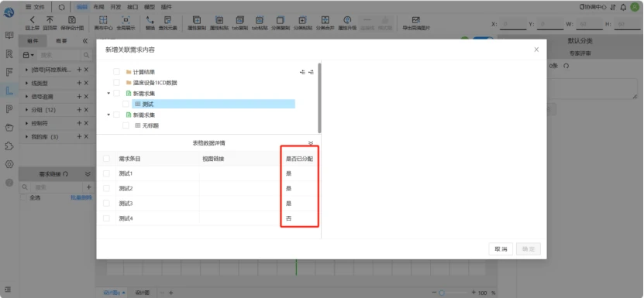Click the 属性升级 toolbar icon
Screen dimensions: 644x298
(347, 19)
